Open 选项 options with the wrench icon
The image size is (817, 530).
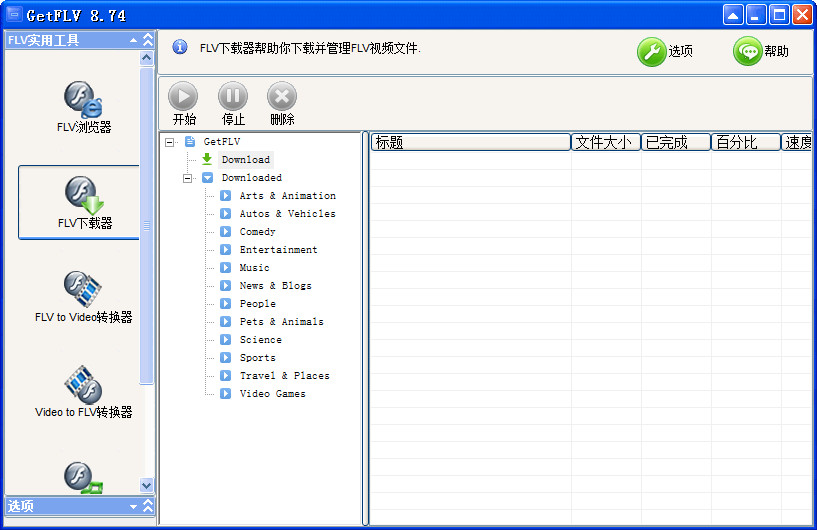(665, 51)
